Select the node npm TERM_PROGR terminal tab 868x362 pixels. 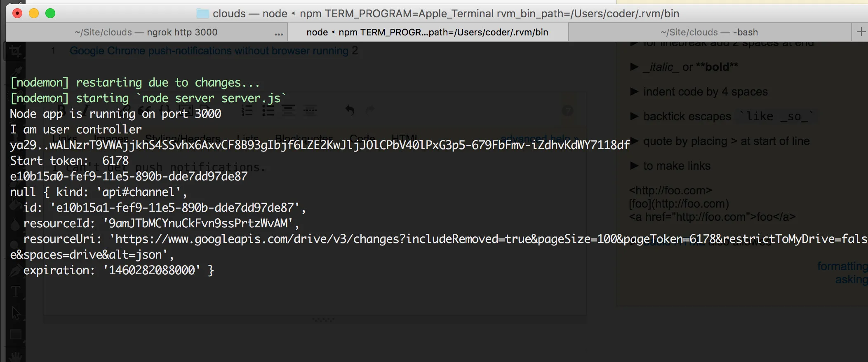(427, 32)
